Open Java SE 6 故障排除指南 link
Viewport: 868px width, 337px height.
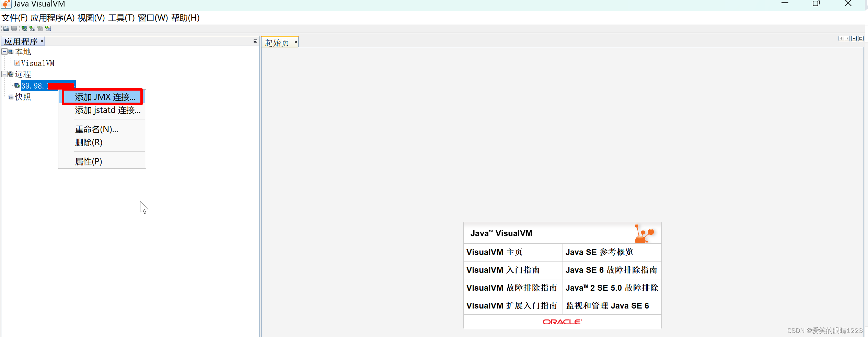pyautogui.click(x=611, y=270)
